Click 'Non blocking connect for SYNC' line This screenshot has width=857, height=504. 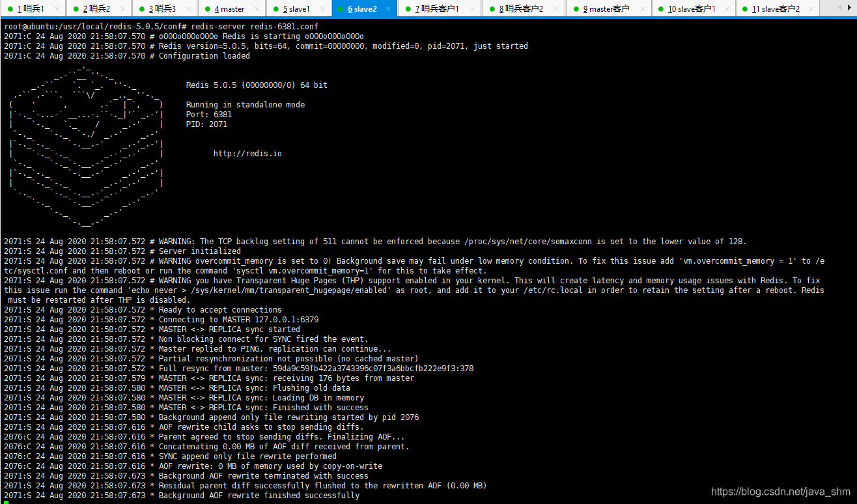[x=186, y=339]
